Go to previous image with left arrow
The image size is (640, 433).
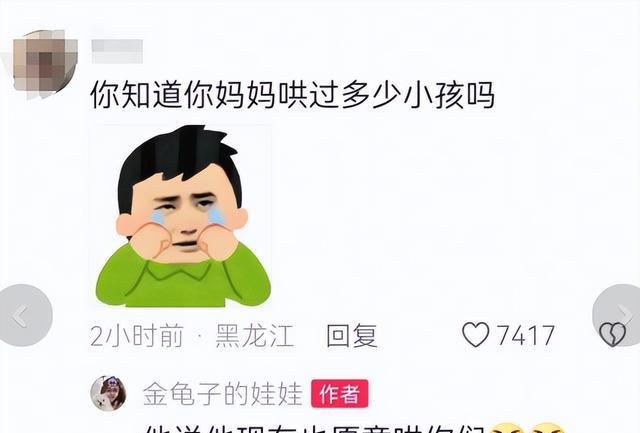[x=24, y=315]
